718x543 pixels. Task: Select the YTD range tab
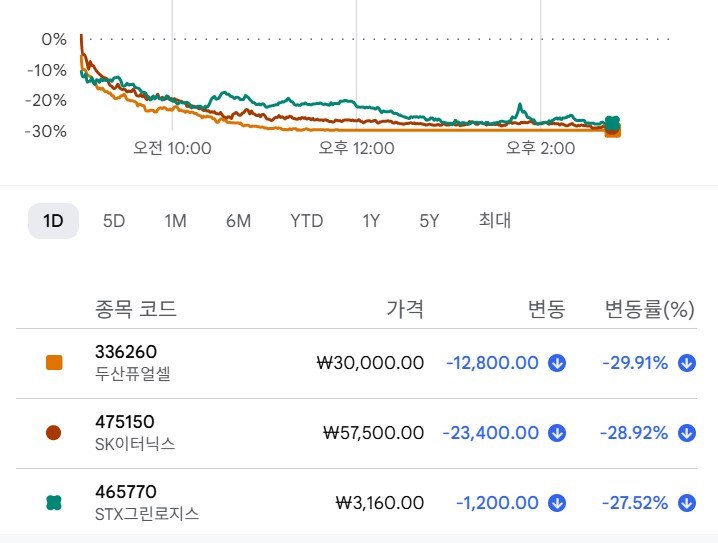306,221
